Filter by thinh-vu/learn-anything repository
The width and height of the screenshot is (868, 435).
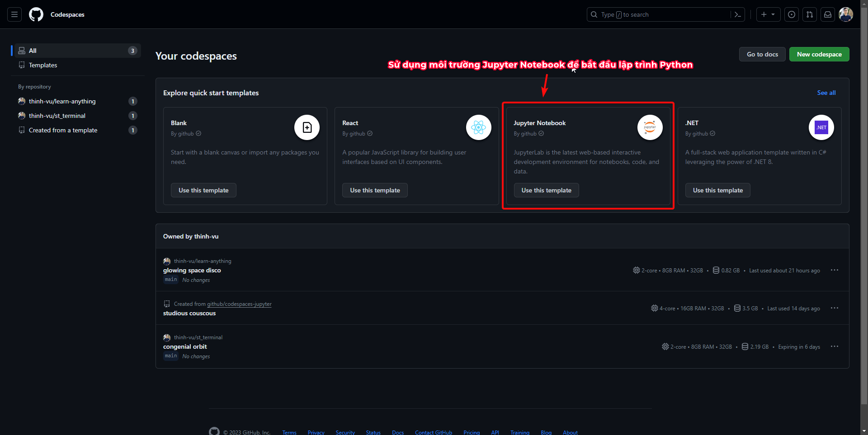click(62, 101)
